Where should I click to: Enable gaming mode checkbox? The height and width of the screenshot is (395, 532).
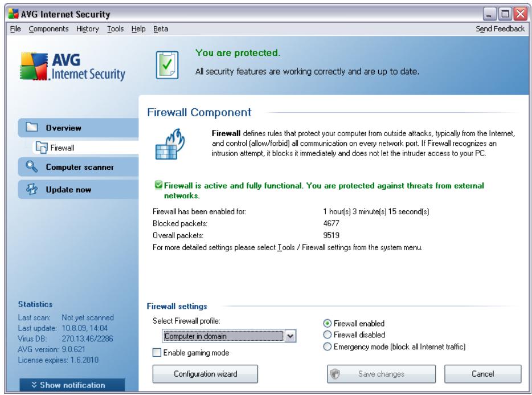157,353
